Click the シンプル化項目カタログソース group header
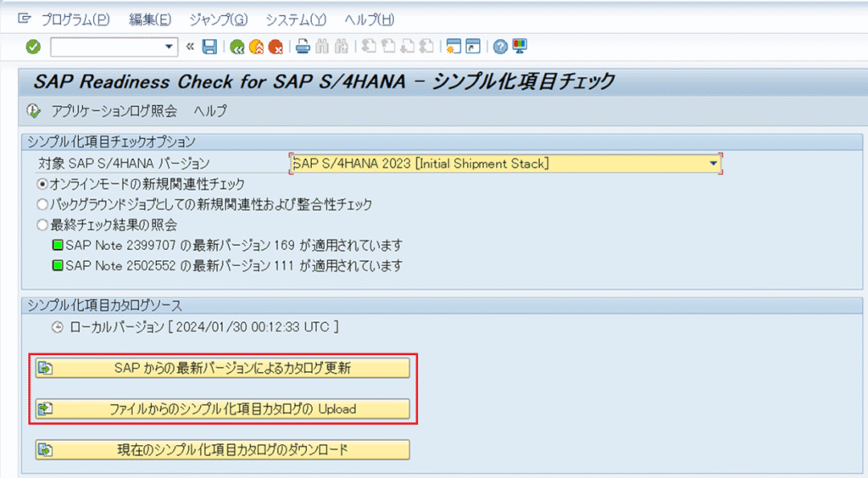Viewport: 868px width, 478px height. tap(104, 305)
